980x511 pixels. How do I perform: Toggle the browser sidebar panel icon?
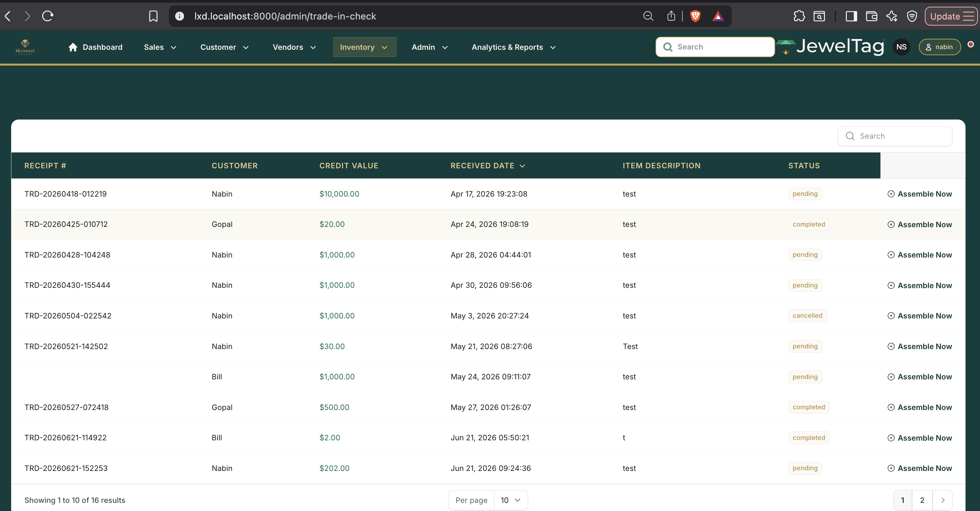(852, 16)
